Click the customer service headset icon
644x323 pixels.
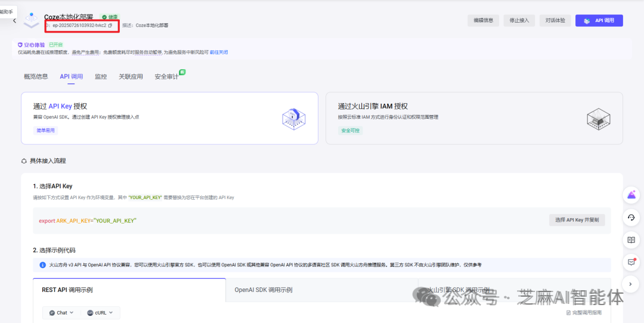[631, 218]
